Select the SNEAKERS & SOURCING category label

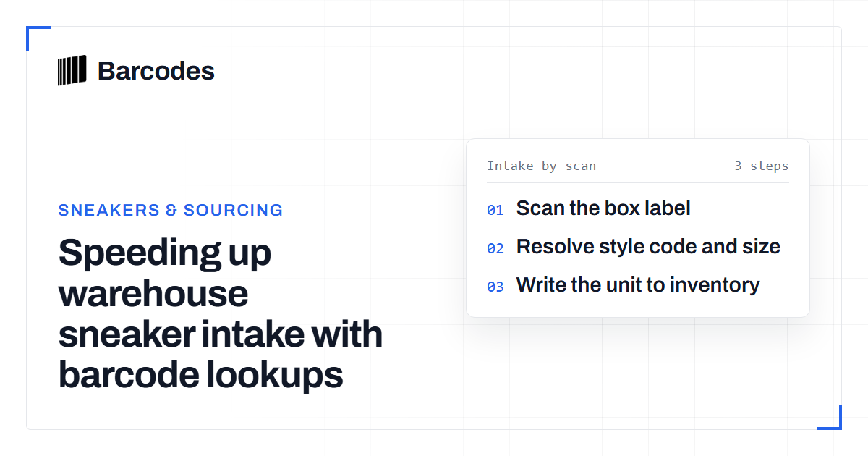171,210
